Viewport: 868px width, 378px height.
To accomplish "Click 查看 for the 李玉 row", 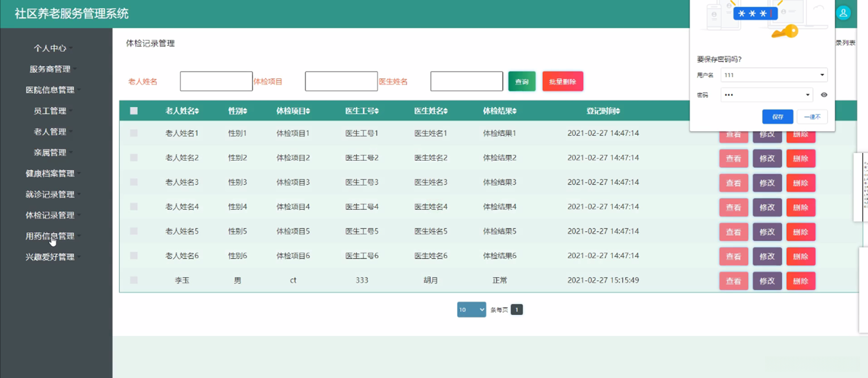I will [734, 281].
